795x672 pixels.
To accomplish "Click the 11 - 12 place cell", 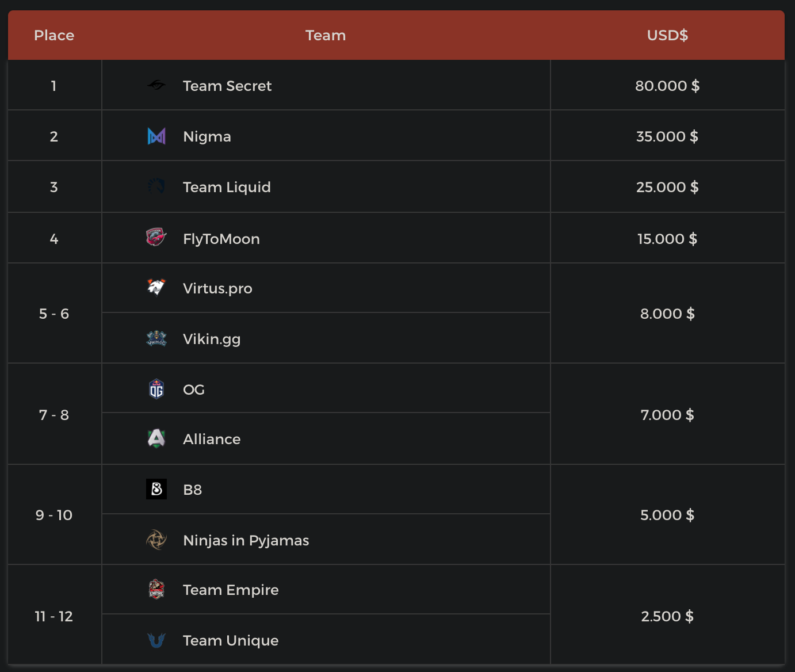I will click(54, 616).
